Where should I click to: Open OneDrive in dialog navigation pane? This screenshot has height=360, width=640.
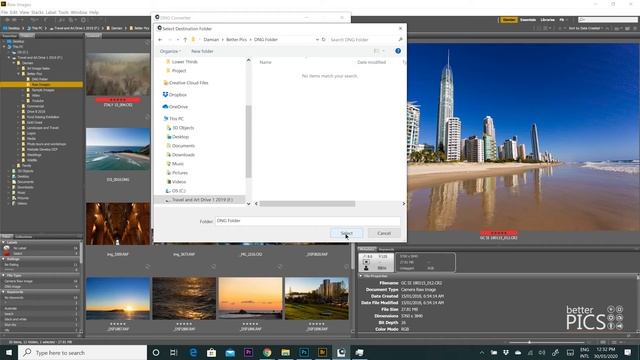175,107
